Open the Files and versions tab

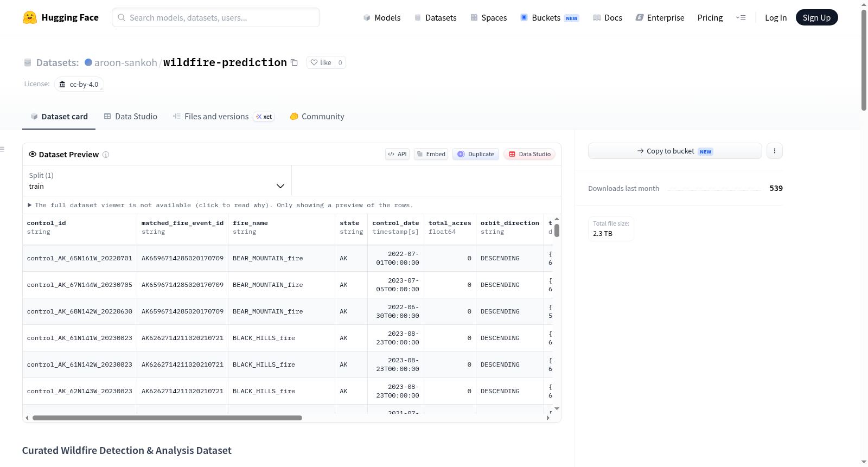223,117
